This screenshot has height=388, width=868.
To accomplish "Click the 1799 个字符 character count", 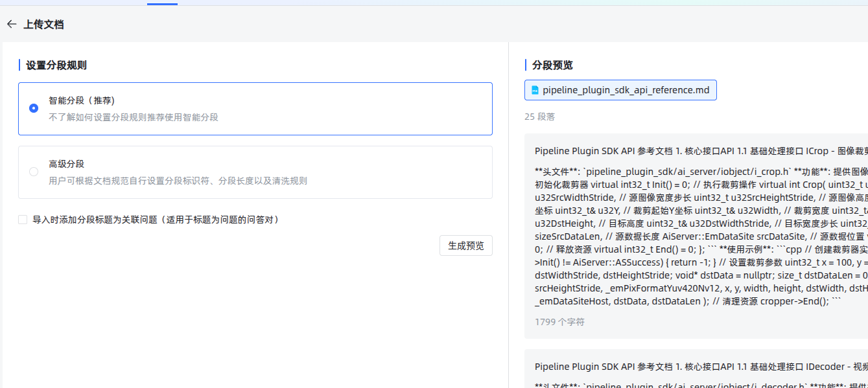I will pos(559,321).
